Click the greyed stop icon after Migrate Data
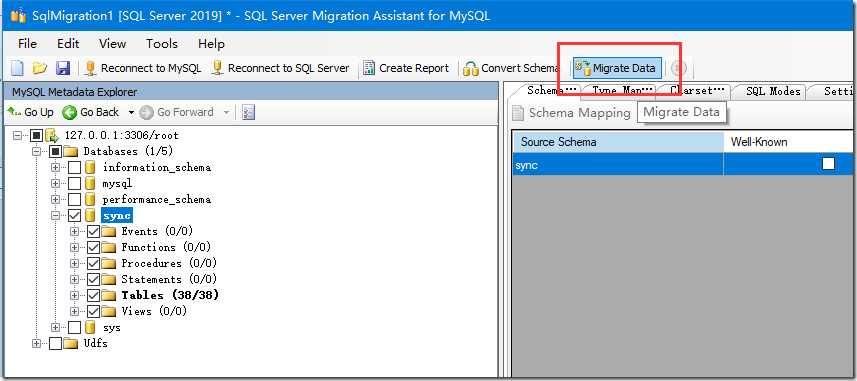Image resolution: width=857 pixels, height=381 pixels. pos(678,68)
